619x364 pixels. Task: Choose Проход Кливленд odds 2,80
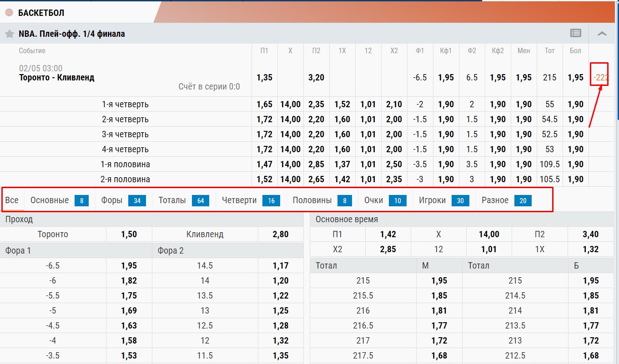(281, 234)
